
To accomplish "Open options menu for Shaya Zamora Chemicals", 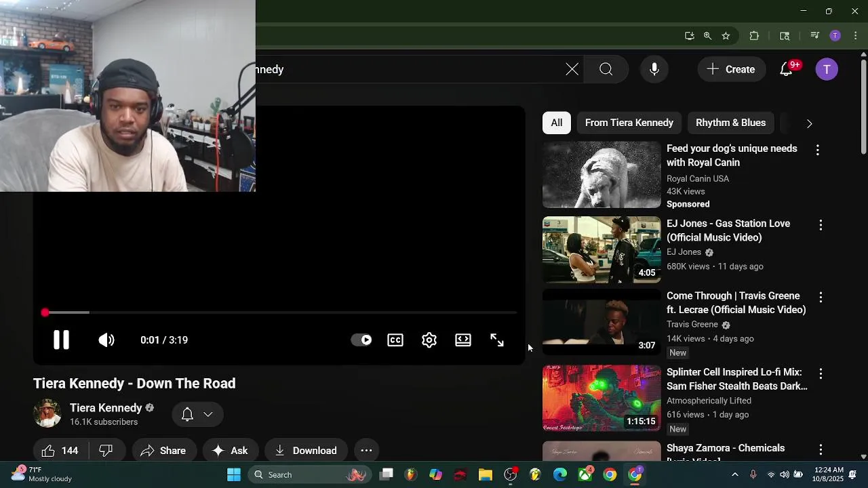I will 821,449.
